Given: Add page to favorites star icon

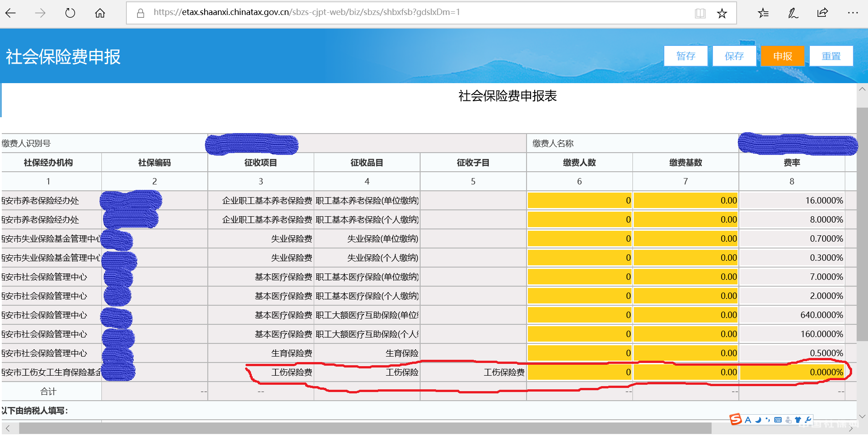Looking at the screenshot, I should 722,13.
